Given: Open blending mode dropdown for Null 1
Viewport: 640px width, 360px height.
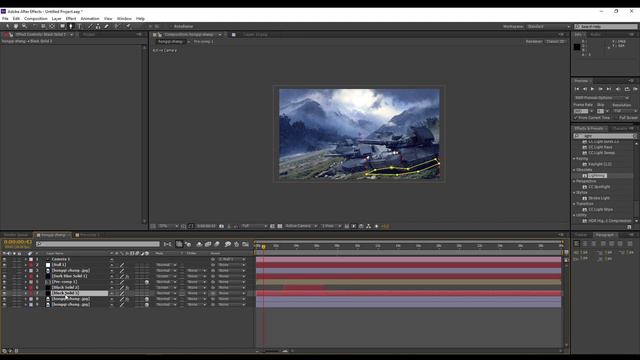Looking at the screenshot, I should click(x=167, y=265).
